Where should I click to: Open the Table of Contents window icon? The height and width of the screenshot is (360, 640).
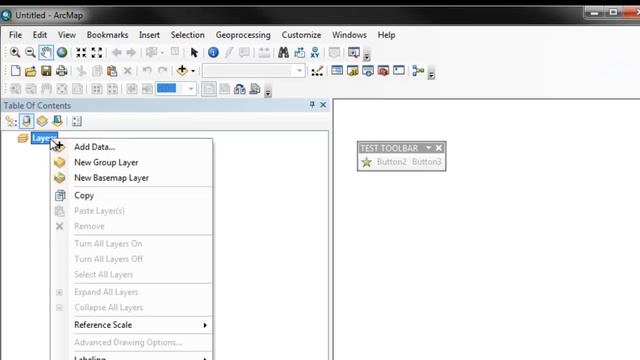point(337,70)
